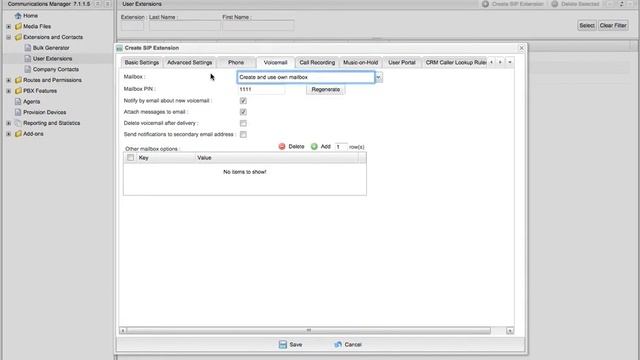Click the Save floppy disk icon
Viewport: 640px width, 360px height.
(x=283, y=344)
